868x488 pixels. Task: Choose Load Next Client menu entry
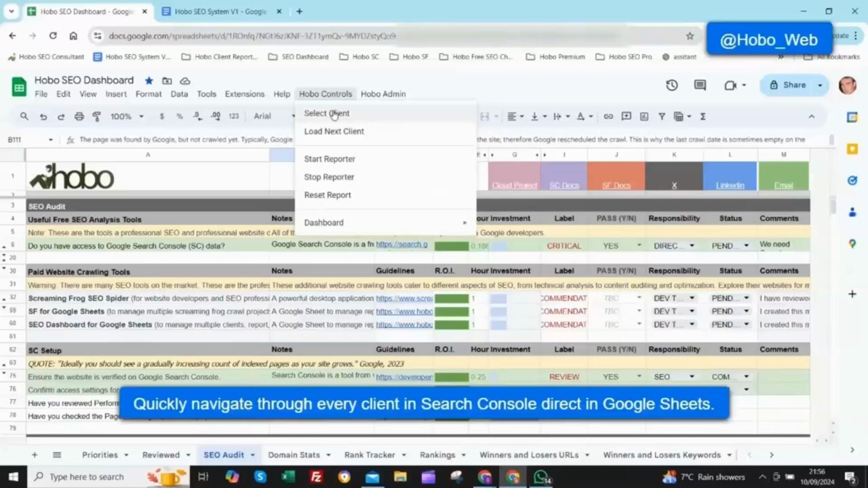(x=385, y=131)
